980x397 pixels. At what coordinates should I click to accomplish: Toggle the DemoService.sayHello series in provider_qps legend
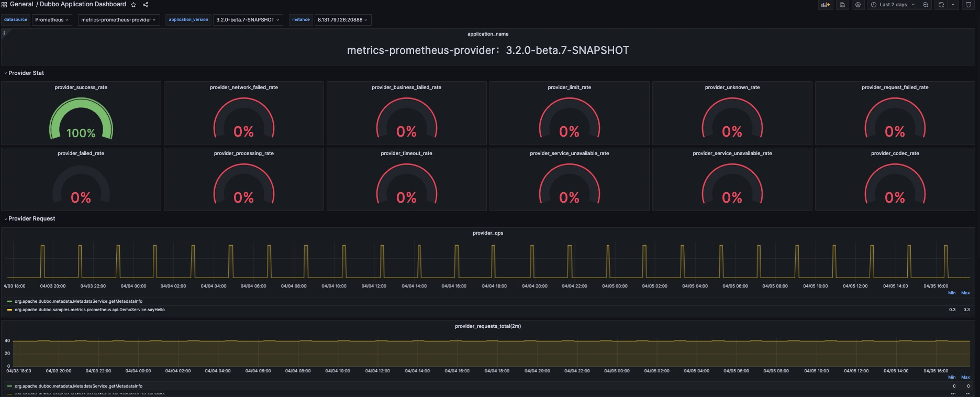tap(90, 310)
